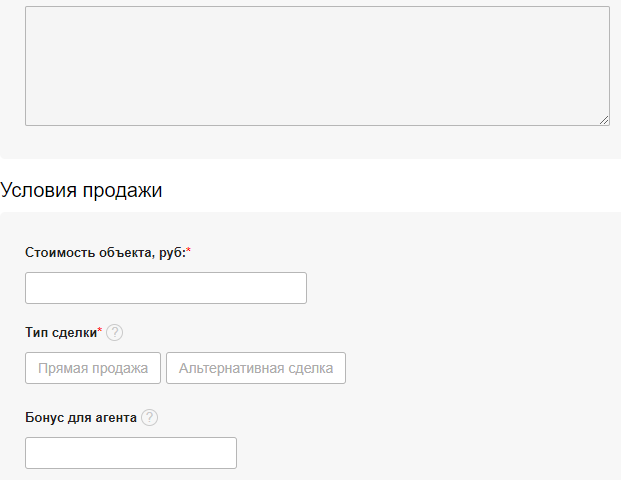The height and width of the screenshot is (480, 621).
Task: Place cursor in the agent bonus box
Action: [131, 453]
